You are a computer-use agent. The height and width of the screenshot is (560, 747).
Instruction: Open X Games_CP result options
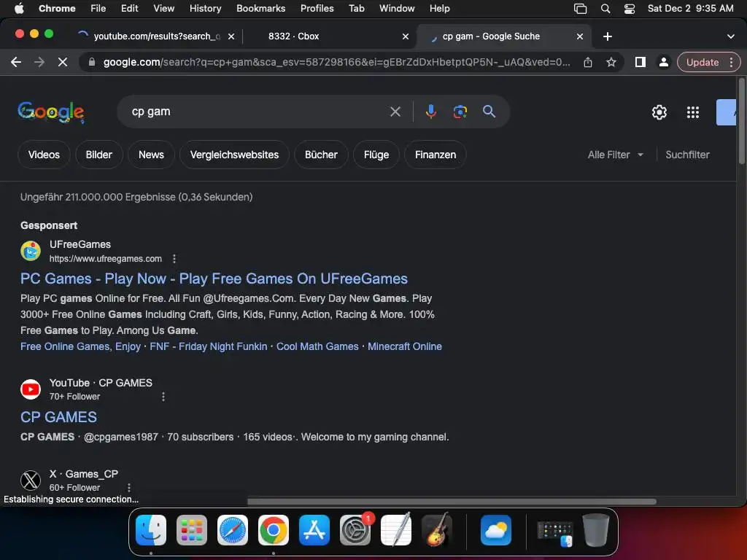click(x=129, y=488)
